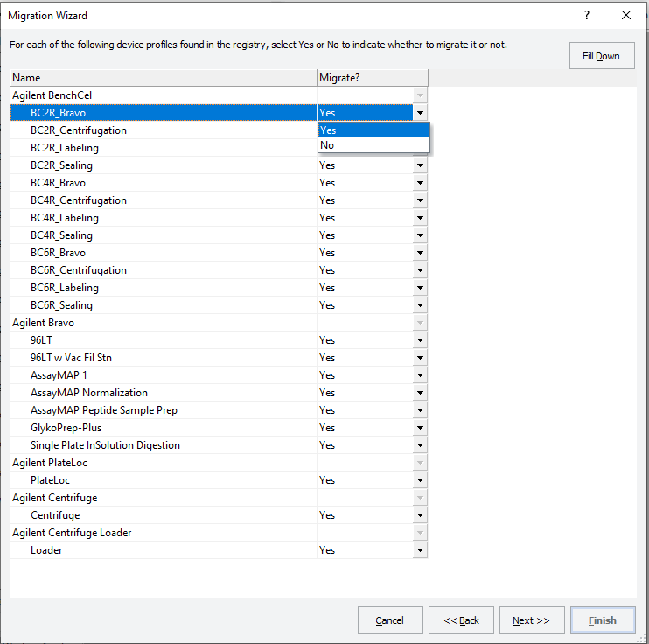Select the 96LT w Vac Fil Stn name
This screenshot has height=644, width=649.
coord(71,358)
